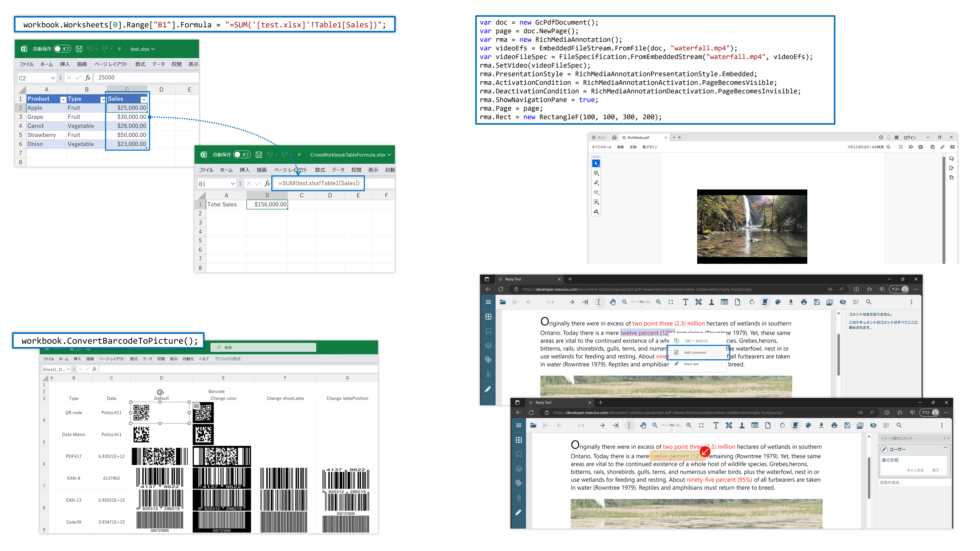This screenshot has width=980, height=551.
Task: Click the Acrobat vertical scrollbar
Action: (944, 210)
